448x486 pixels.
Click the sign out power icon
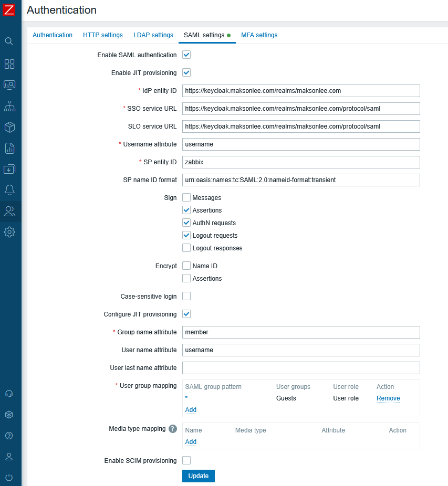point(9,477)
